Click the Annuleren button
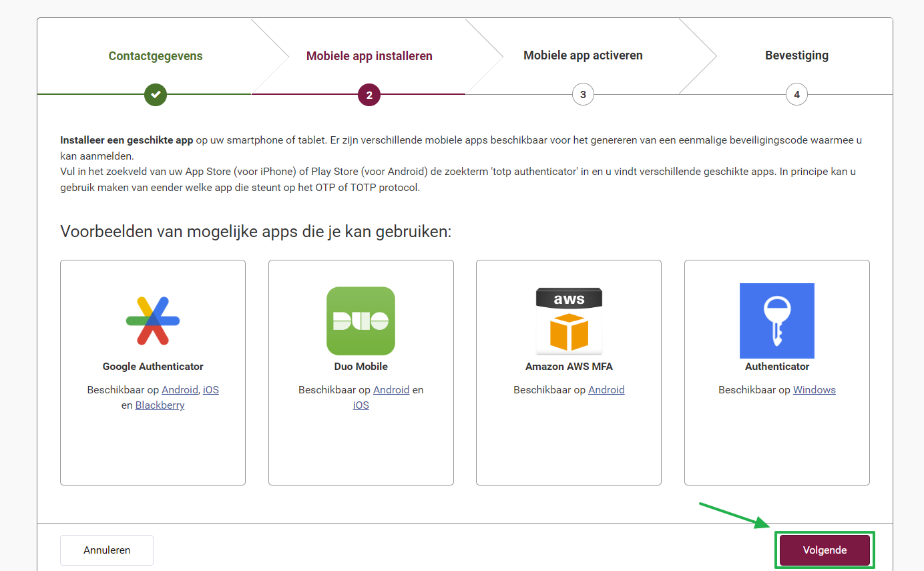This screenshot has height=571, width=924. coord(106,550)
